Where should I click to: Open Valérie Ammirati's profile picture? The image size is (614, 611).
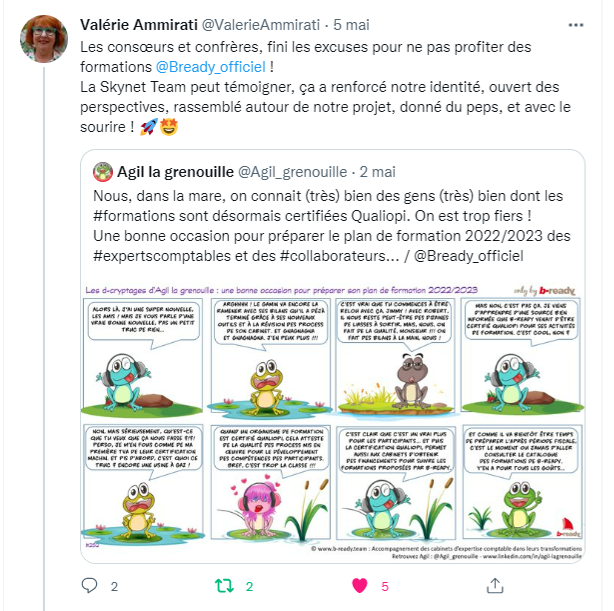pos(44,39)
